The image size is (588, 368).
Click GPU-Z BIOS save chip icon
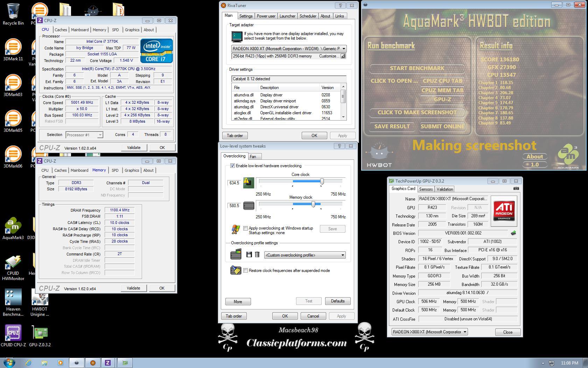[x=513, y=233]
